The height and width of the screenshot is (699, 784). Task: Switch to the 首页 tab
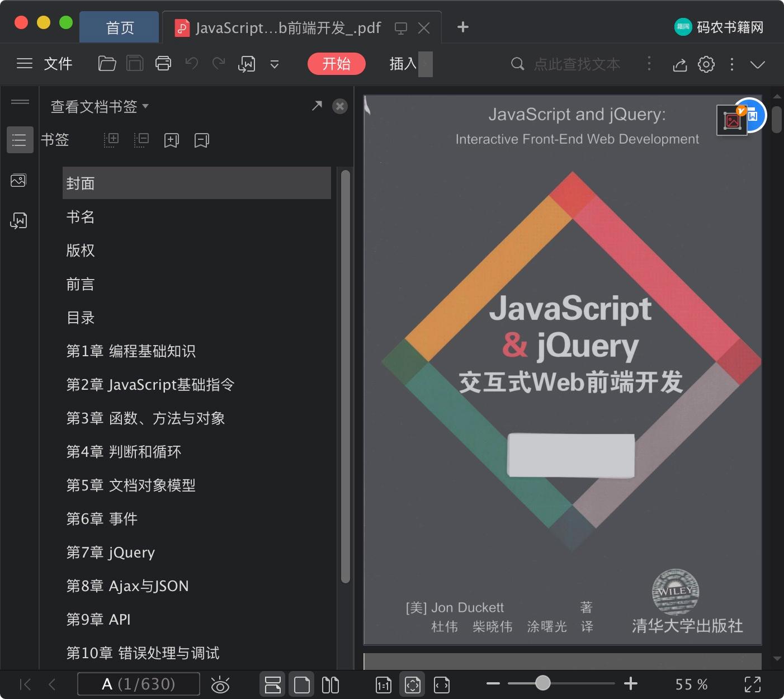click(120, 27)
